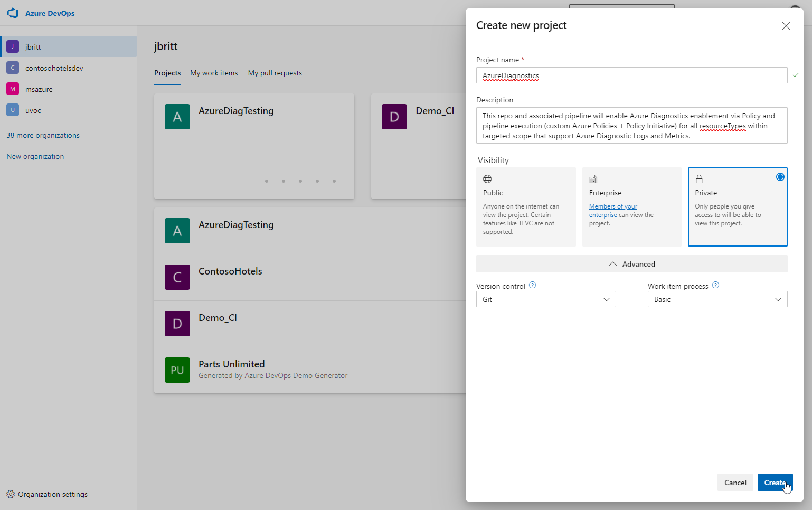Viewport: 812px width, 510px height.
Task: Click into the Project name field
Action: 631,75
